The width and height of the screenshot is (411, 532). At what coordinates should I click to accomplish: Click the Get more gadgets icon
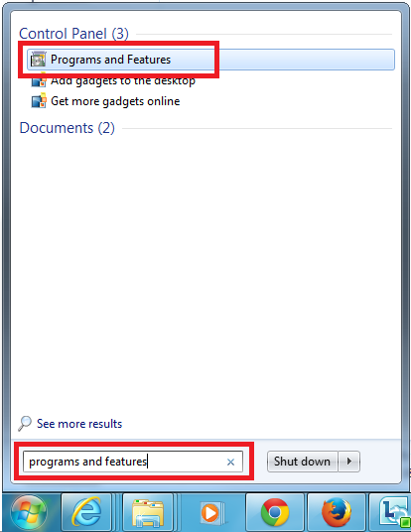tap(39, 101)
